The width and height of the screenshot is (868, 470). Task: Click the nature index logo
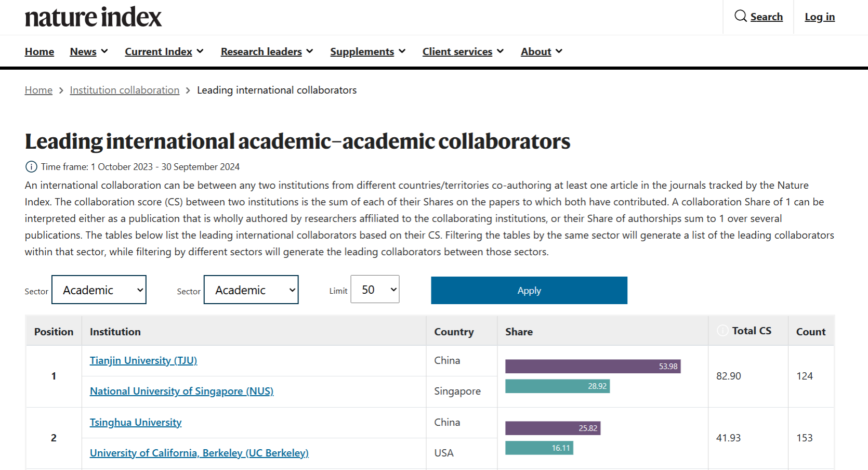[93, 17]
